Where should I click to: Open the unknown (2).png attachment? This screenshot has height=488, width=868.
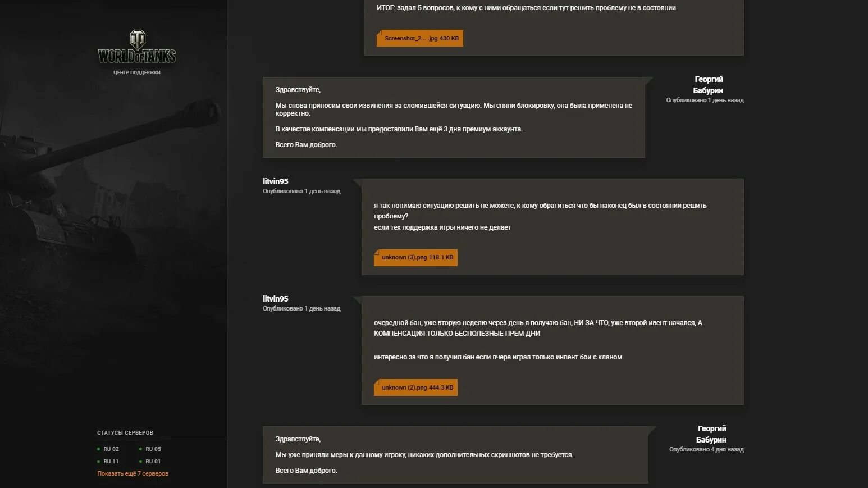coord(415,387)
